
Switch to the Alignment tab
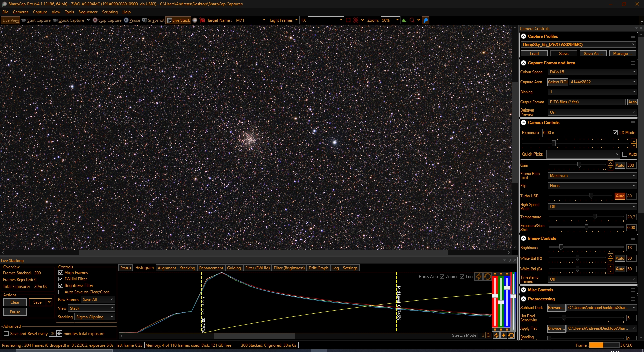coord(167,268)
